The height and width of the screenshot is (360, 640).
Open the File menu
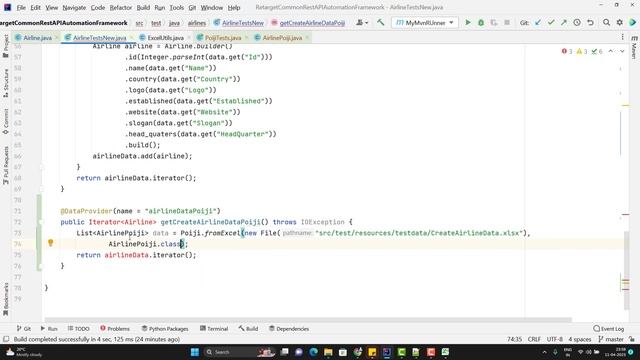[x=21, y=7]
